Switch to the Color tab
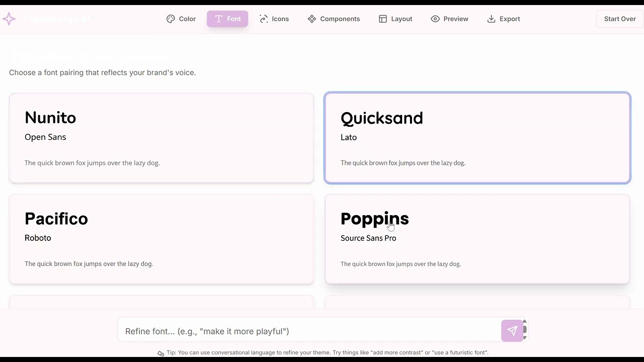This screenshot has height=362, width=644. point(181,19)
